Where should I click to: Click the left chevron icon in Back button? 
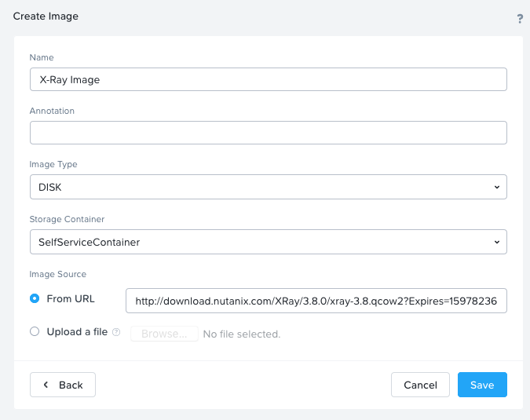46,385
